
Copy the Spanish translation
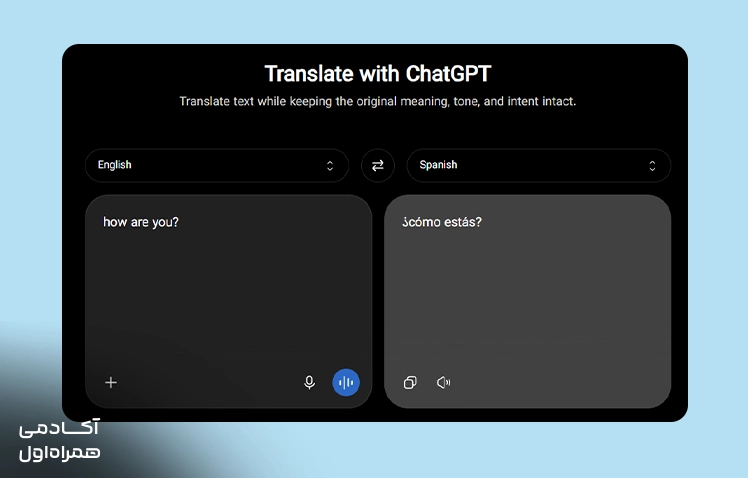[410, 383]
